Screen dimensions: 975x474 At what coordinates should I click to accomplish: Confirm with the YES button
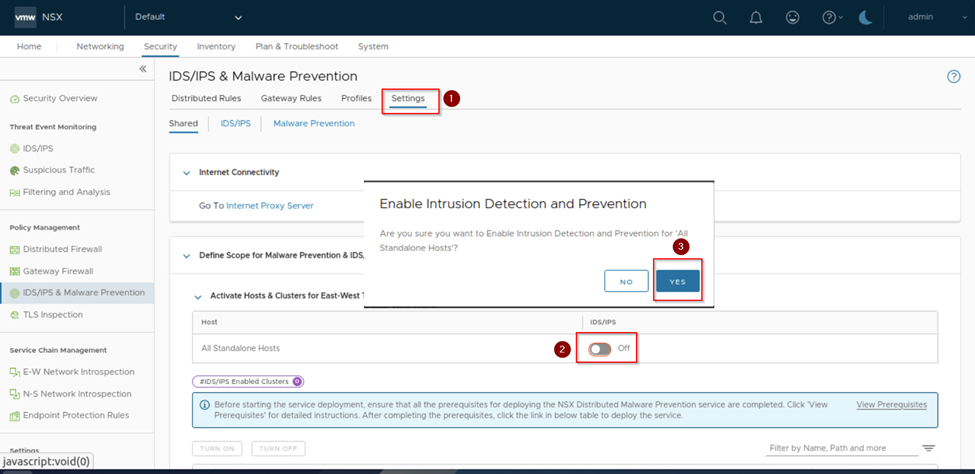coord(677,282)
